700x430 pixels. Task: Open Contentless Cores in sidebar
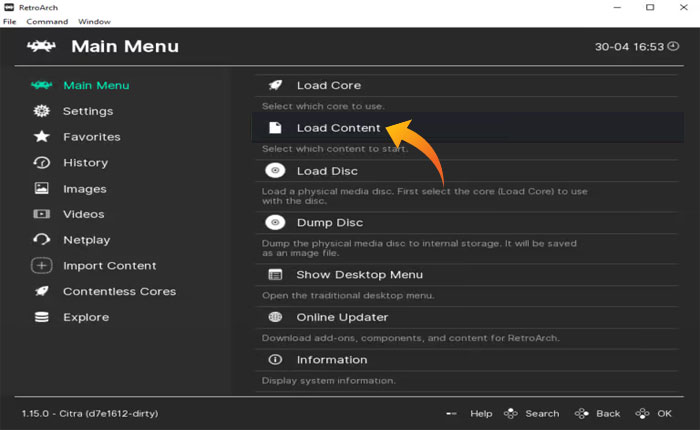(119, 292)
